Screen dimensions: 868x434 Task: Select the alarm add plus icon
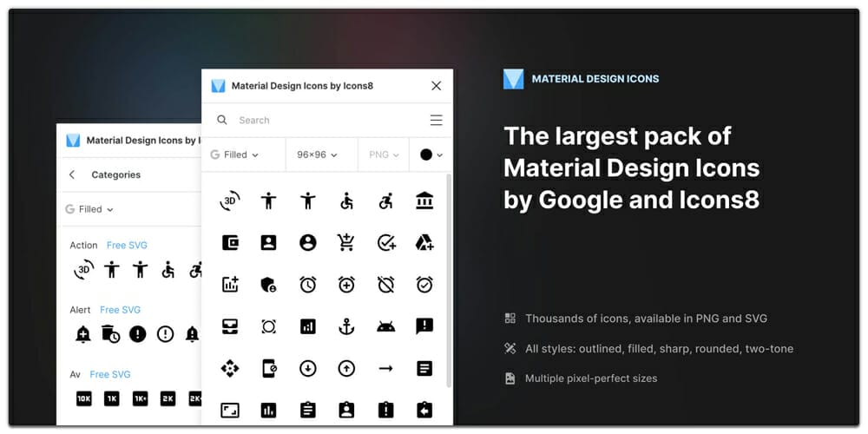[x=346, y=285]
